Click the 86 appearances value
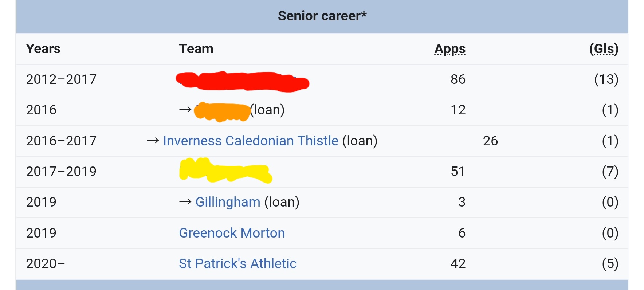644x290 pixels. 458,79
